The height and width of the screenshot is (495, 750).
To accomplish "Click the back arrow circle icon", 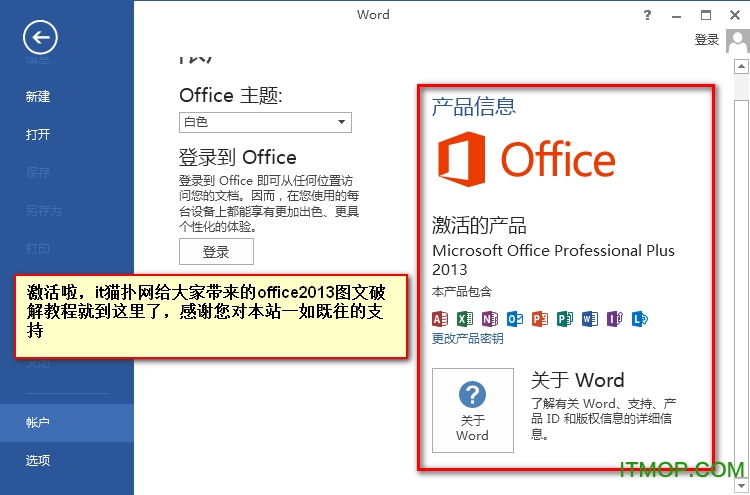I will (40, 37).
